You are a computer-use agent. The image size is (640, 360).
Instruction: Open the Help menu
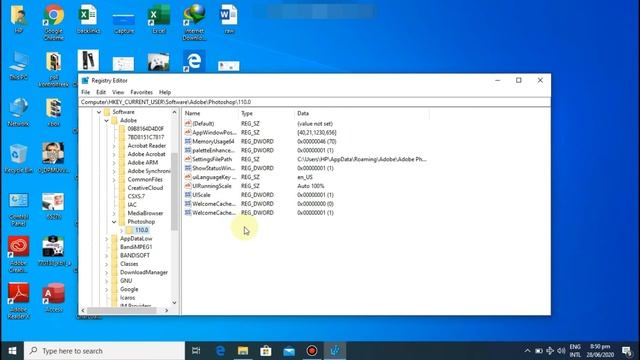click(x=164, y=92)
